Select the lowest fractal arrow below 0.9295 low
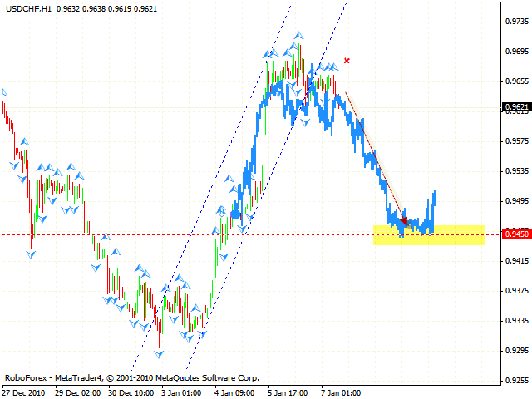Viewport: 532px width, 399px height. 159,355
